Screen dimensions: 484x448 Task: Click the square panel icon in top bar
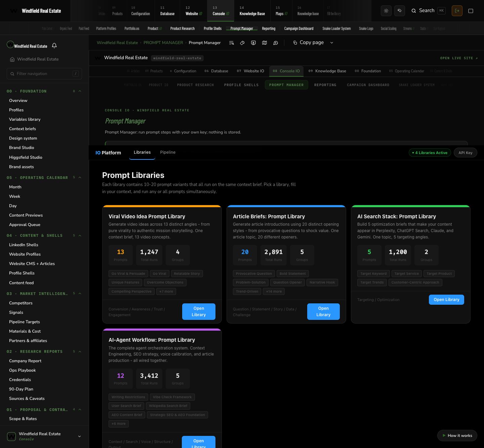471,11
